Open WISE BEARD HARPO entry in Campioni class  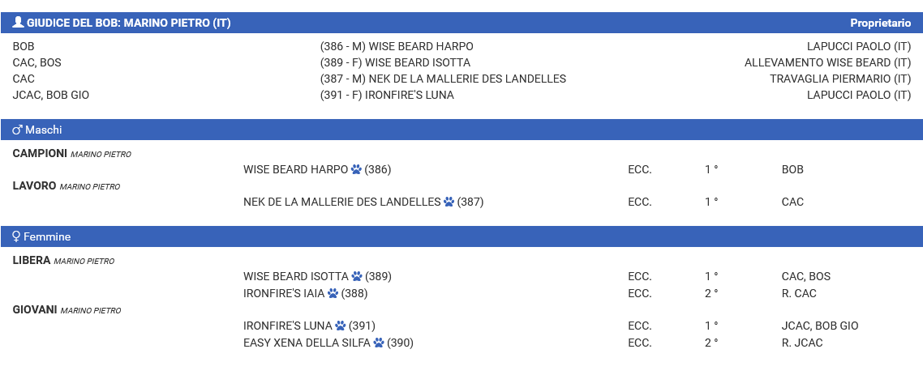(296, 169)
